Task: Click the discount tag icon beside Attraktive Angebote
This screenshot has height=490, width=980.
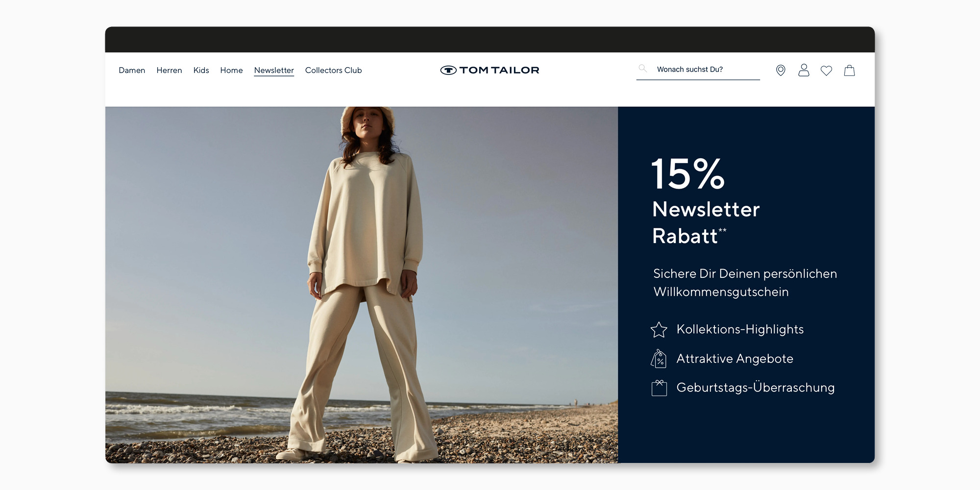Action: click(659, 359)
